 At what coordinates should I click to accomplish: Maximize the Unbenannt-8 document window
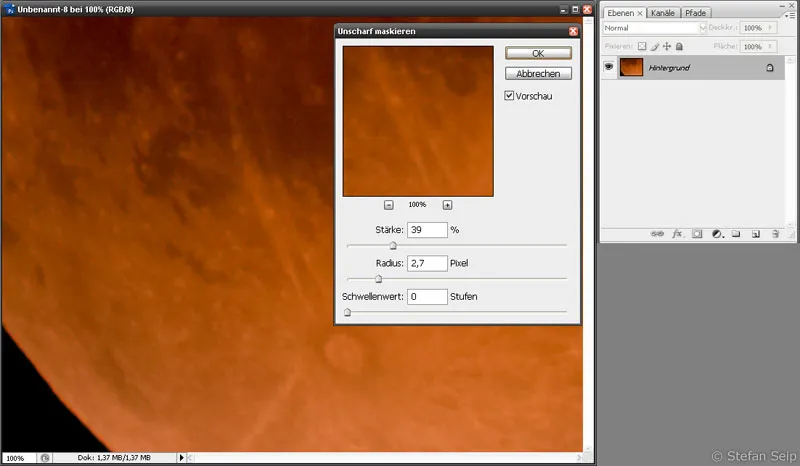pyautogui.click(x=575, y=9)
